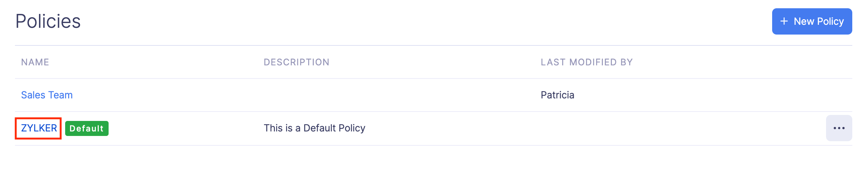Click ZYLKER's empty Last Modified By cell
This screenshot has width=868, height=169.
click(637, 128)
